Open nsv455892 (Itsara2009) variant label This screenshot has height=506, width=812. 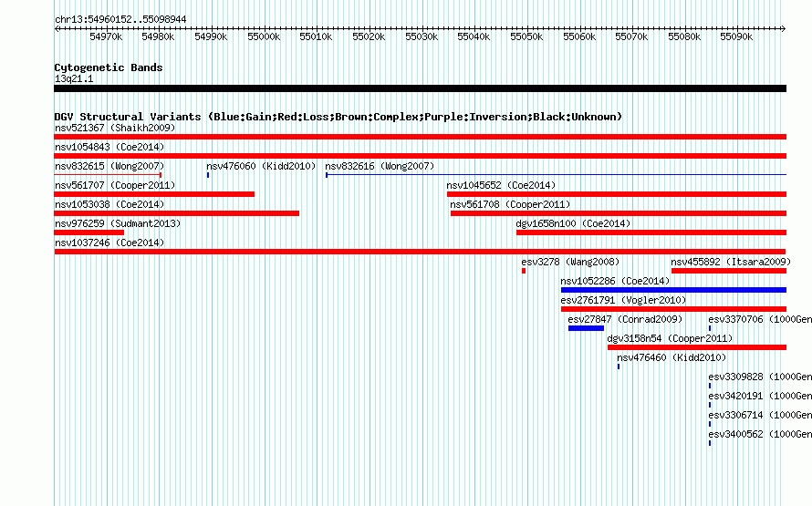(729, 262)
